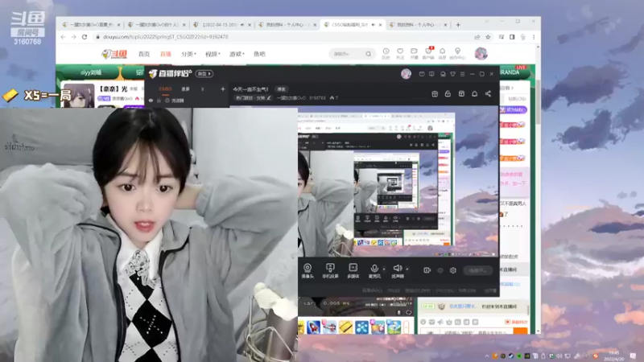Click the unlock padlock icon in streaming tool
Screen dimensions: 644x362
448,93
